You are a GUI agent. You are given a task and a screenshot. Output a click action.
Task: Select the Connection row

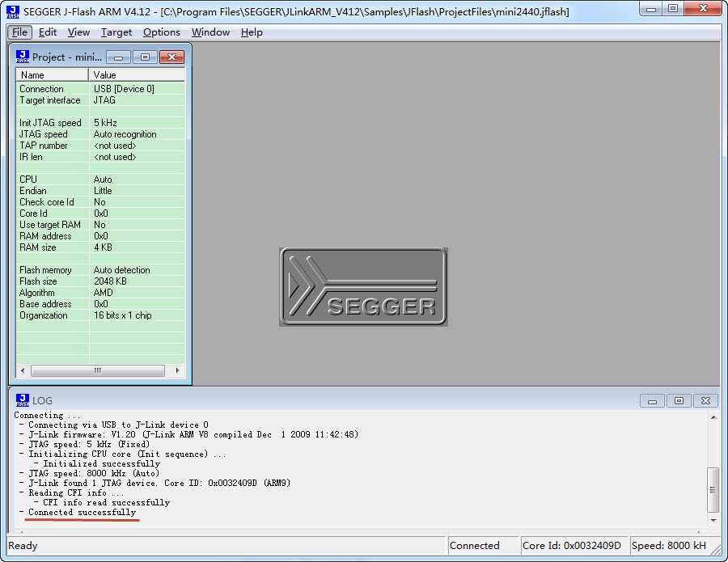tap(100, 89)
